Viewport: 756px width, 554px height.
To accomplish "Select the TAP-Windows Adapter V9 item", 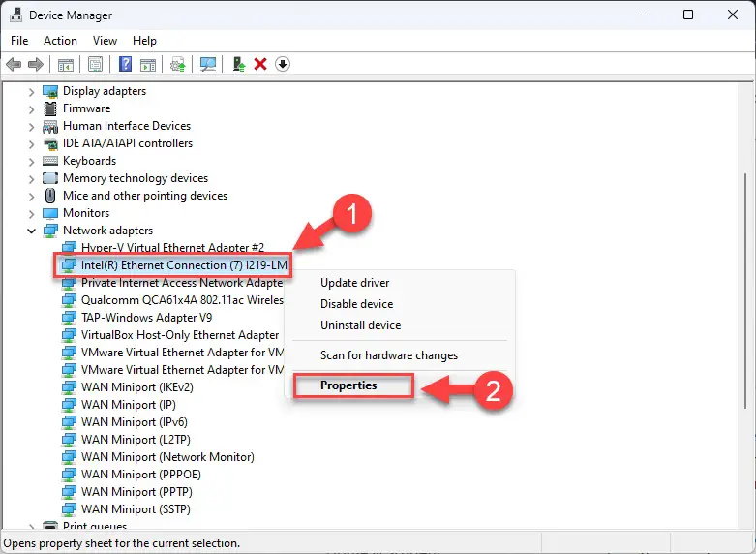I will (146, 318).
